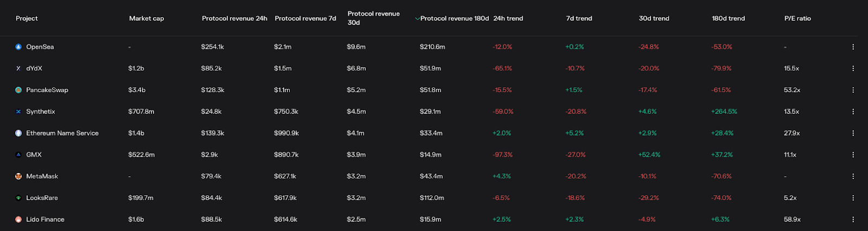Open the LooksRare project link
This screenshot has width=868, height=231.
click(x=42, y=198)
